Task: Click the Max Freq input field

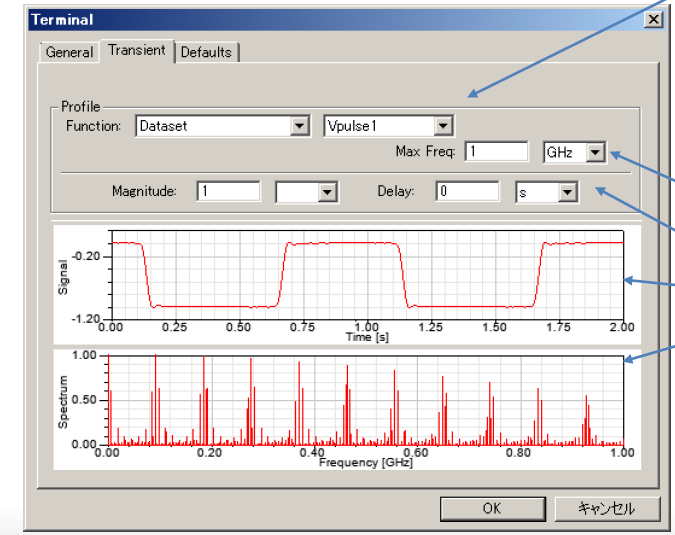Action: coord(496,152)
